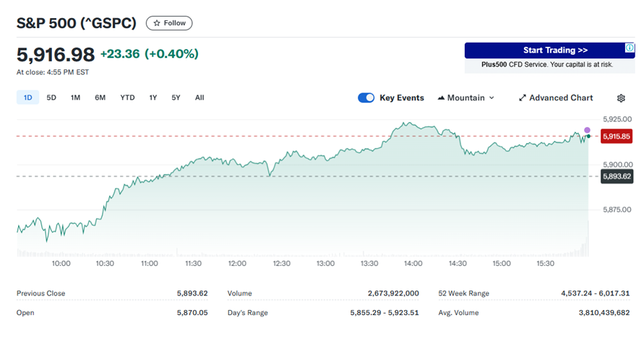Click the Previous Close value 5,893.62 in stats
The height and width of the screenshot is (349, 644).
tap(192, 293)
